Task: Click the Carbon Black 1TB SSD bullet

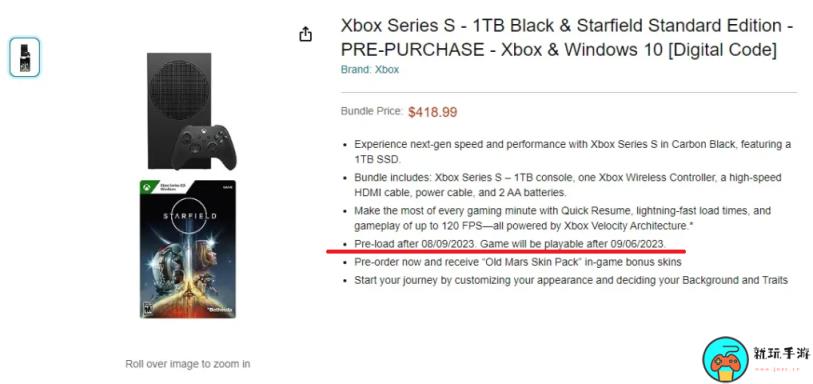Action: [x=572, y=151]
